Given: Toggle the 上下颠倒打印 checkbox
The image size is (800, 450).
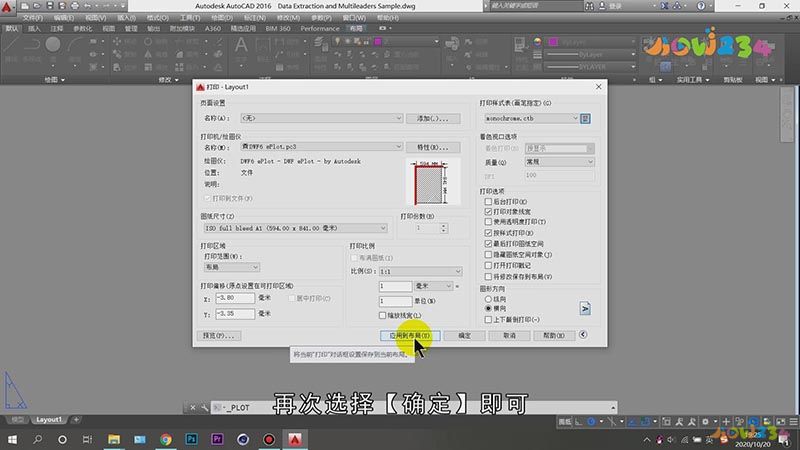Looking at the screenshot, I should click(x=488, y=319).
